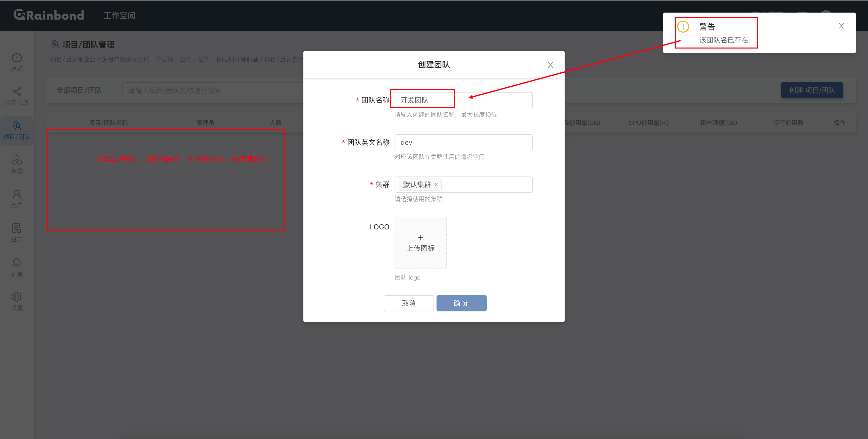Click the 取消 cancel button
Screen dimensions: 868x439
(409, 303)
